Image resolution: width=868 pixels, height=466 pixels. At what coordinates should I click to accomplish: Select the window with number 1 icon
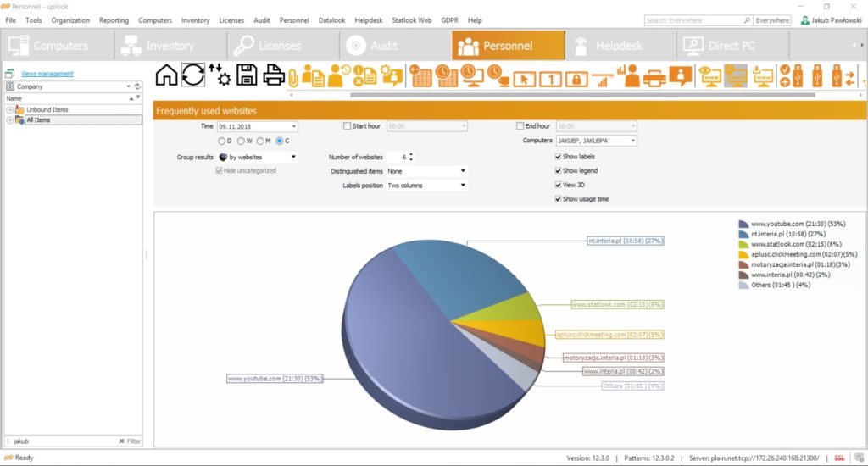click(x=550, y=79)
